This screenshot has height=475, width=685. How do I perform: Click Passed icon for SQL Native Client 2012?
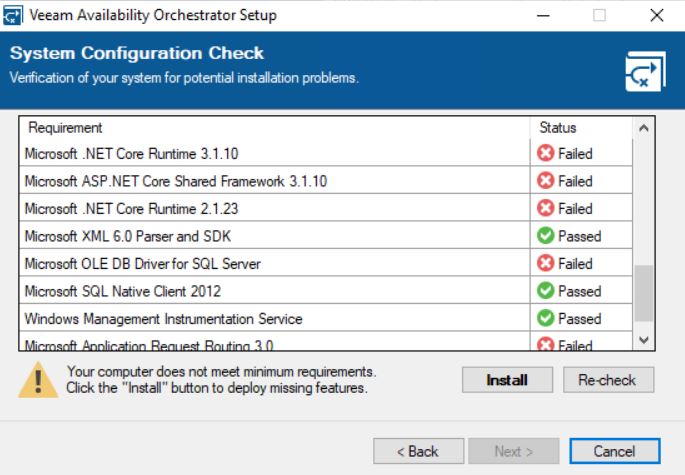pyautogui.click(x=545, y=291)
